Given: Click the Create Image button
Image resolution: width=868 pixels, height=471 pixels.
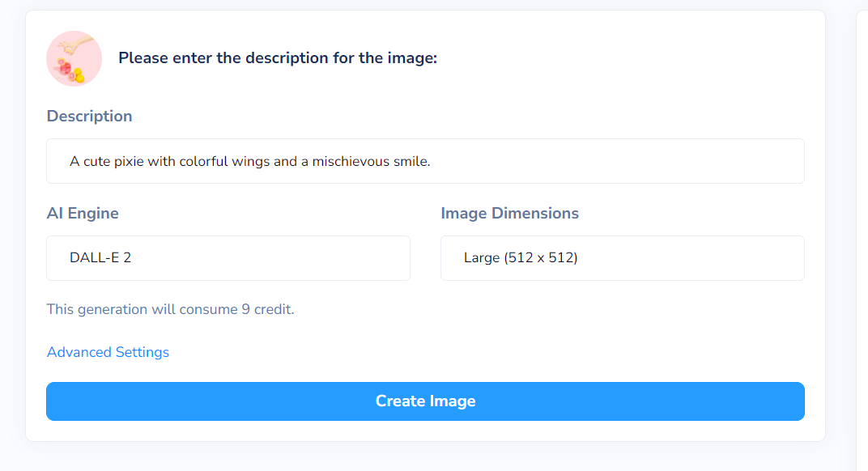Looking at the screenshot, I should point(425,401).
